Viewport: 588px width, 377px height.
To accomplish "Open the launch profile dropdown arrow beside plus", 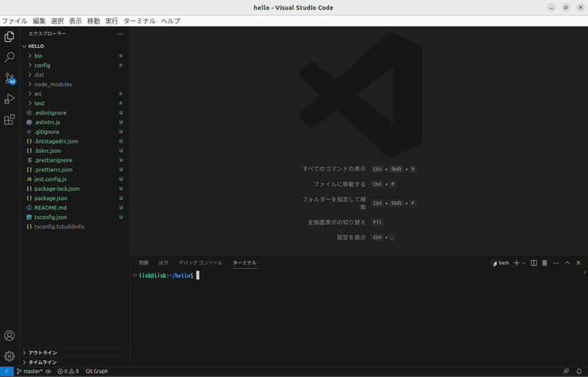I will click(524, 263).
